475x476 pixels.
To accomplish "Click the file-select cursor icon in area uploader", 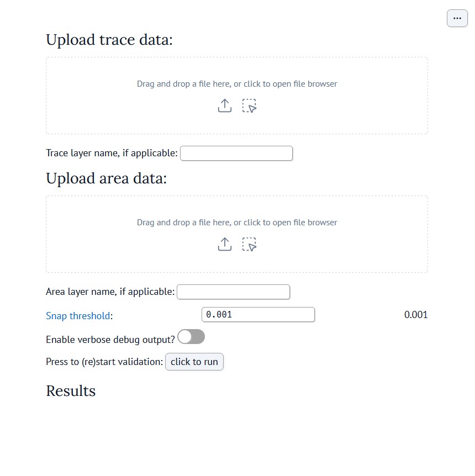I will coord(249,244).
